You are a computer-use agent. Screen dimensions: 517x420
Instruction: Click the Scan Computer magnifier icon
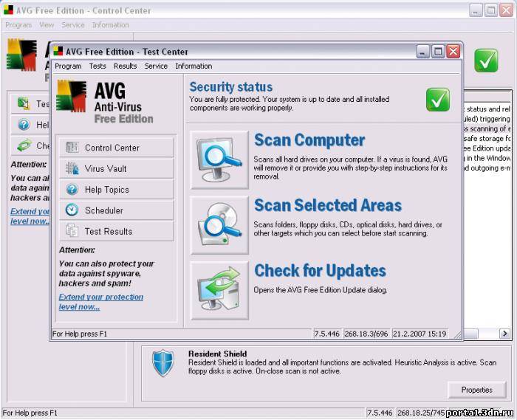click(219, 160)
